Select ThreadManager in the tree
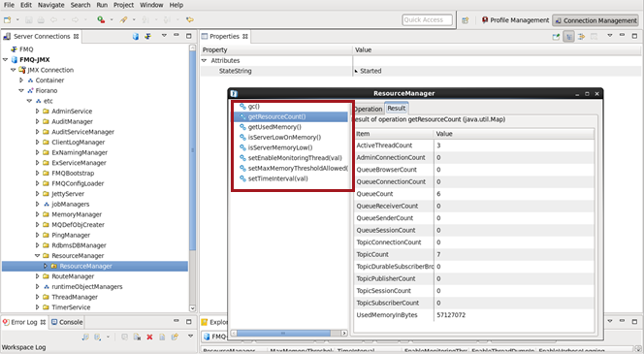This screenshot has height=354, width=644. point(75,297)
